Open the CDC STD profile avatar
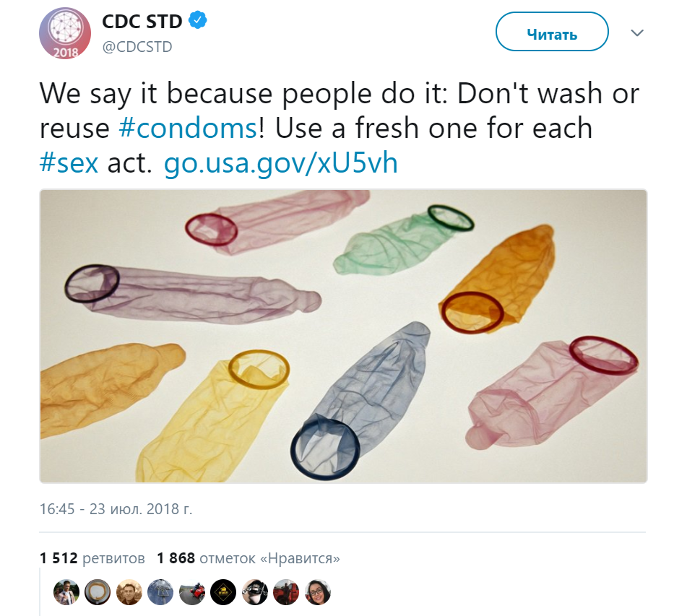The width and height of the screenshot is (687, 616). (65, 33)
